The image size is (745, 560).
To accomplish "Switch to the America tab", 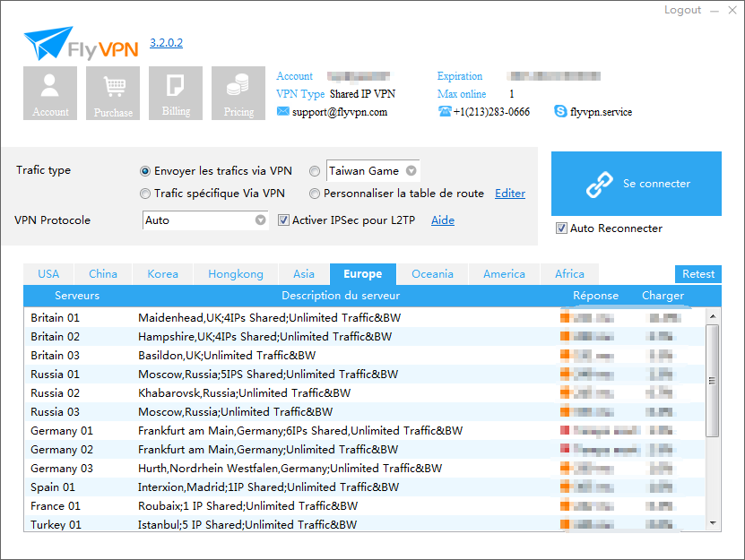I will [x=504, y=274].
